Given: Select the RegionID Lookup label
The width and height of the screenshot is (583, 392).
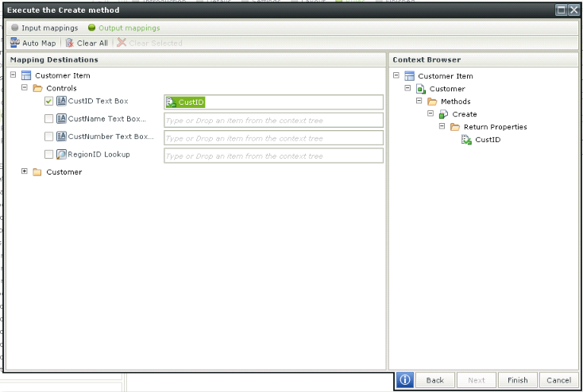Looking at the screenshot, I should (x=99, y=154).
